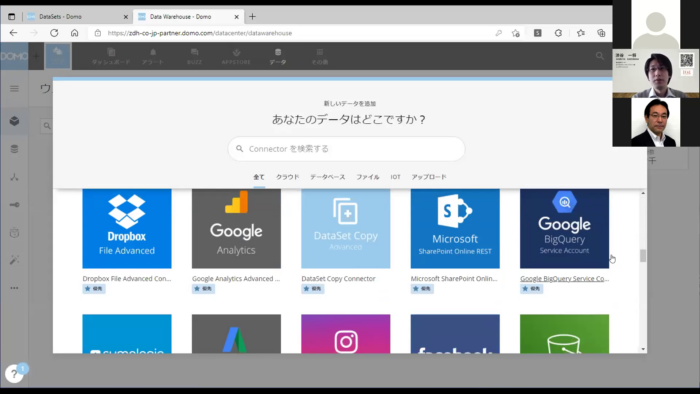Click the Domo top bar search icon

coord(600,56)
